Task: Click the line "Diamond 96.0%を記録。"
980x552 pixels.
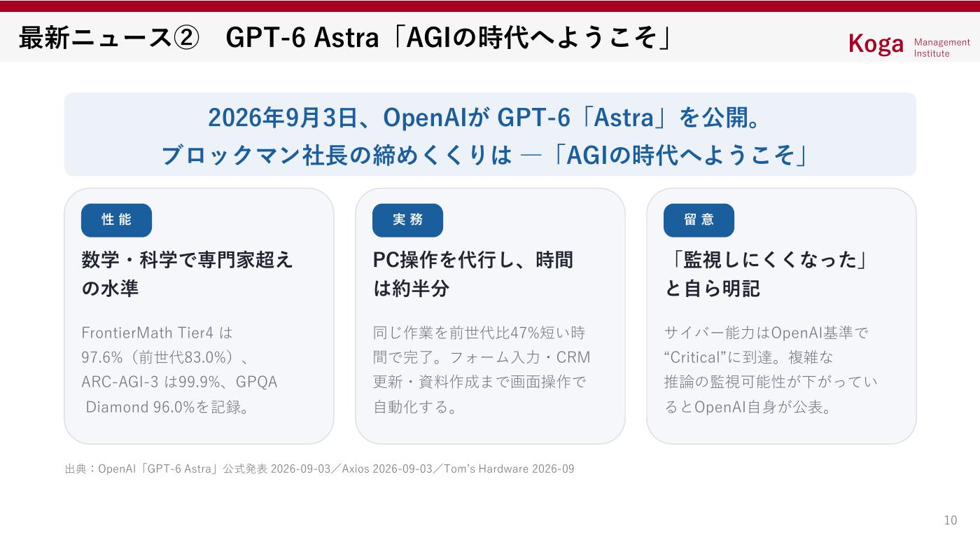Action: [x=168, y=407]
